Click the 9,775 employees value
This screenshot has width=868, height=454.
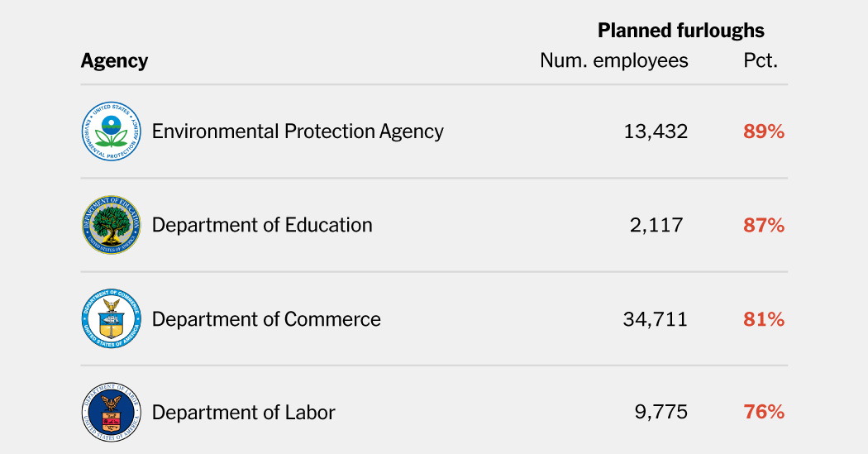[661, 412]
